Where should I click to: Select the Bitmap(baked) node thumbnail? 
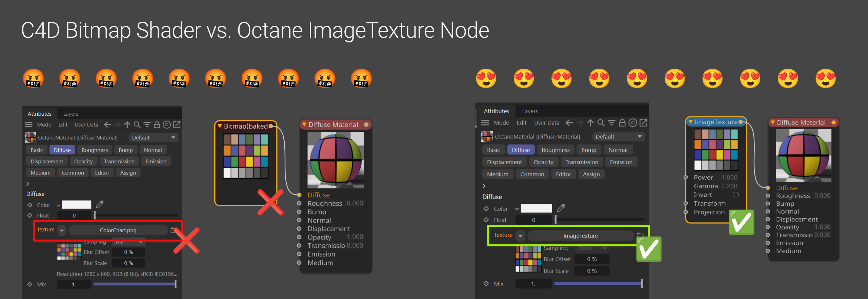[246, 156]
